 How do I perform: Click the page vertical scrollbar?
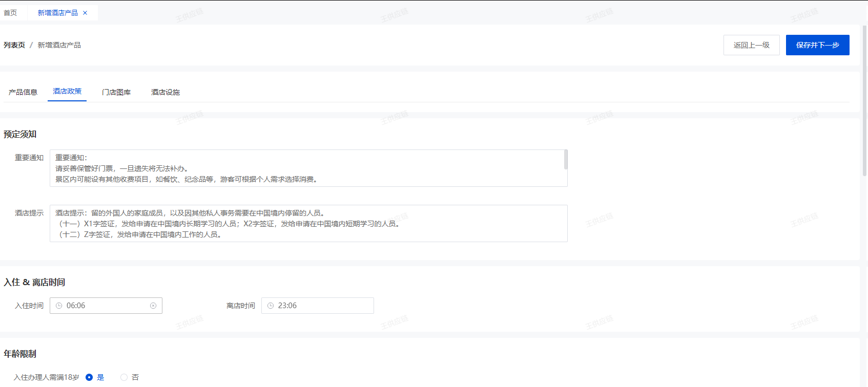[x=864, y=102]
